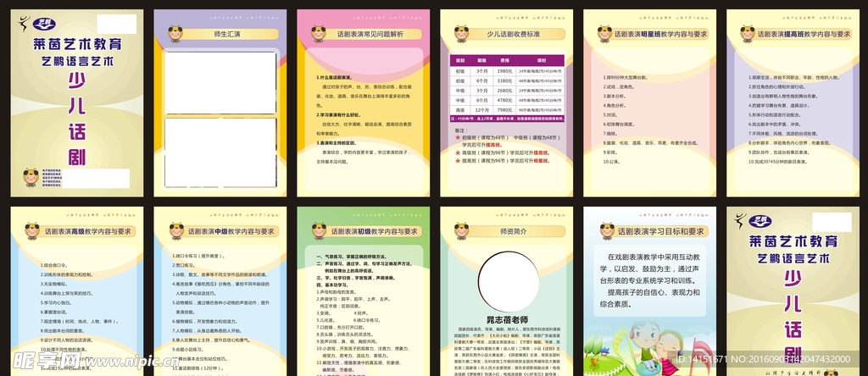Click 艺鹏语言艺术 subtitle on bottom-right cover
Viewport: 868px width, 376px height.
793,258
